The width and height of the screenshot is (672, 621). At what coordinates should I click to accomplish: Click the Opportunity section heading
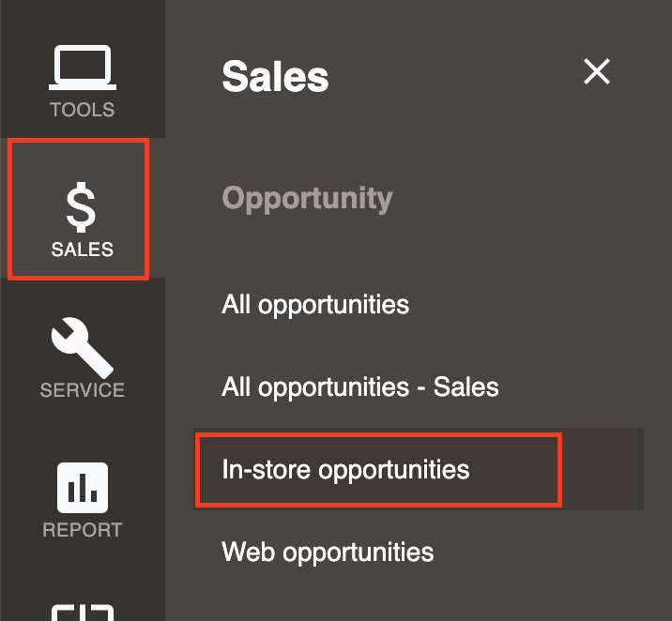coord(307,199)
